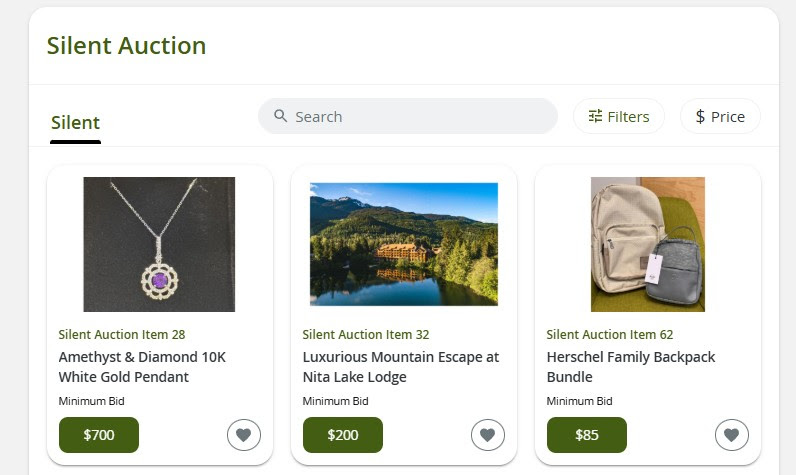Click the dollar sign Price icon
Image resolution: width=796 pixels, height=475 pixels.
pos(700,116)
